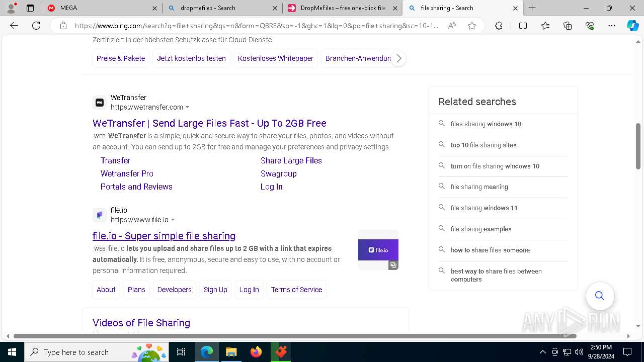Click the WeTransfer site favicon
Screen dimensions: 644x362
coord(100,103)
